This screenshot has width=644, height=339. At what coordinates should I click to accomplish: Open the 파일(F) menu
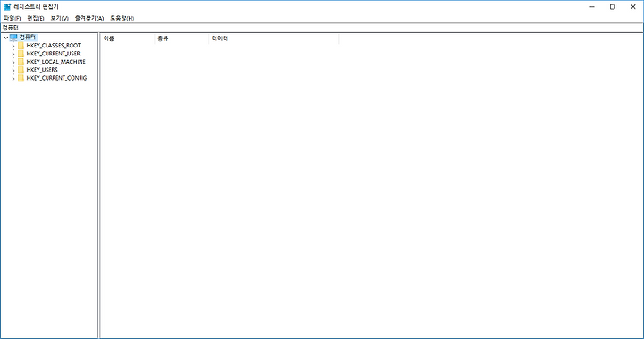click(x=12, y=19)
